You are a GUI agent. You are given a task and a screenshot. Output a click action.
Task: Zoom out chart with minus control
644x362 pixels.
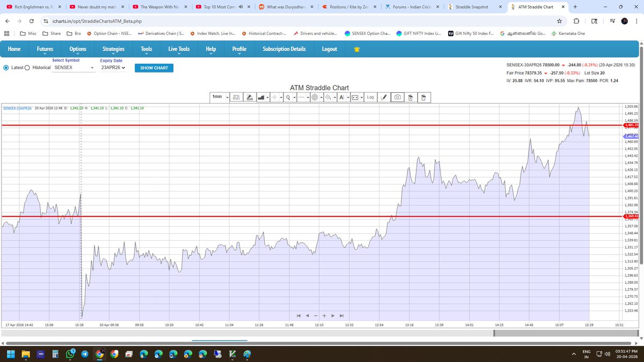click(x=316, y=315)
